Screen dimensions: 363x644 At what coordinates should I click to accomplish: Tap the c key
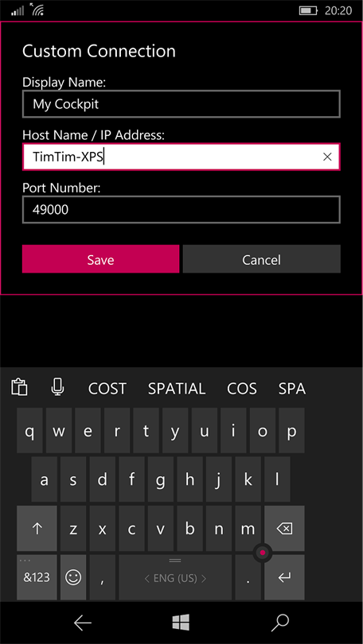pos(131,528)
